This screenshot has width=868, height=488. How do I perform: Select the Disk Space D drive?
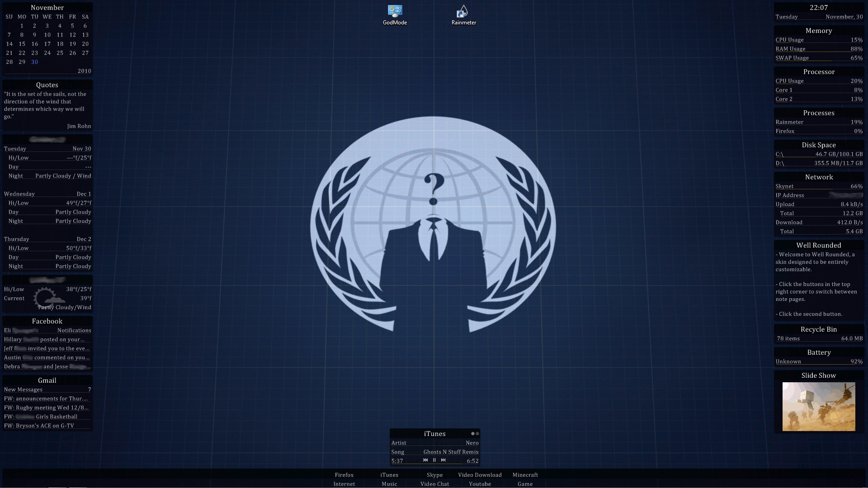[x=818, y=163]
